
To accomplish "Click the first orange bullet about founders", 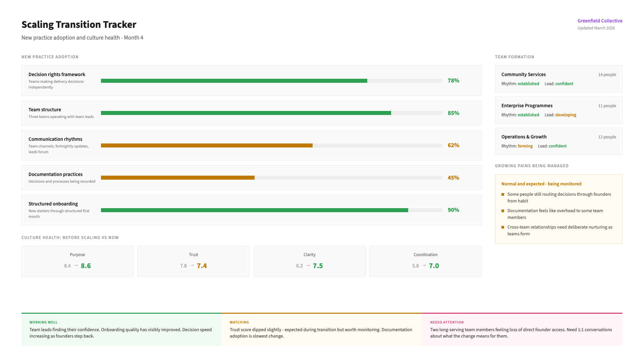I will pos(503,194).
